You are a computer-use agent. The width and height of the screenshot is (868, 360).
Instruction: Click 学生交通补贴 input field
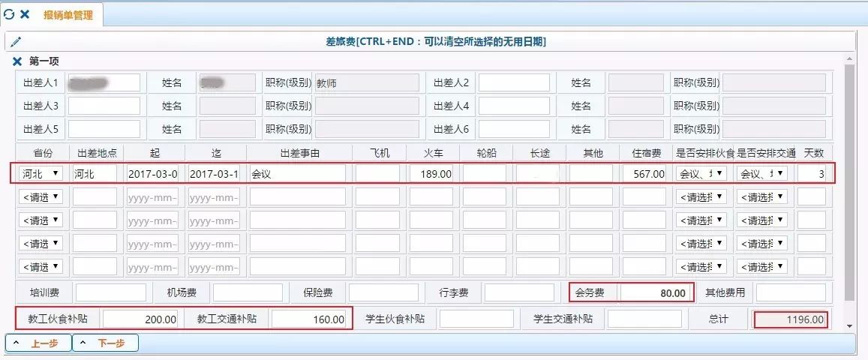(x=645, y=319)
